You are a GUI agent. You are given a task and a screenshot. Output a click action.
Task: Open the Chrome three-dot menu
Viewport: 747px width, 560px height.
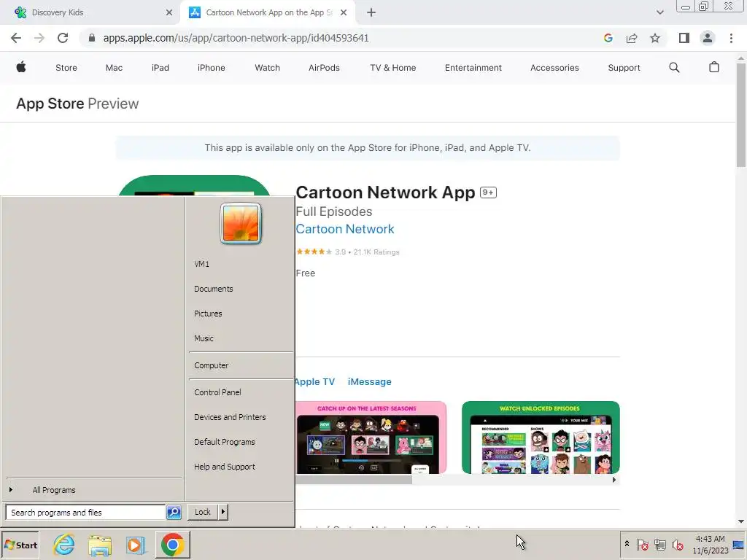click(731, 38)
